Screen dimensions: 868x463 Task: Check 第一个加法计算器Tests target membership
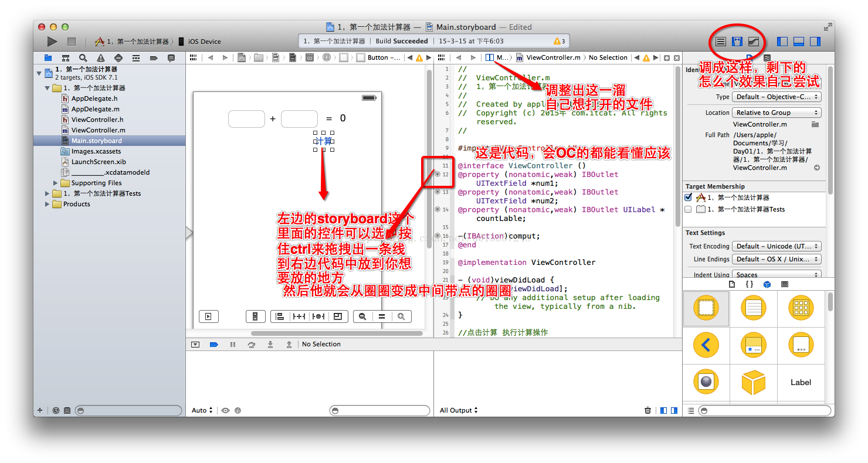pyautogui.click(x=689, y=209)
